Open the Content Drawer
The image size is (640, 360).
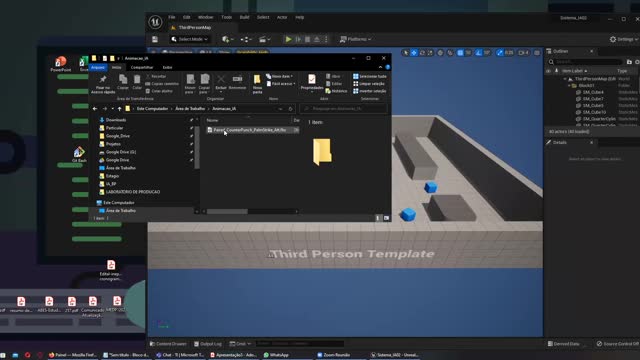(x=168, y=344)
